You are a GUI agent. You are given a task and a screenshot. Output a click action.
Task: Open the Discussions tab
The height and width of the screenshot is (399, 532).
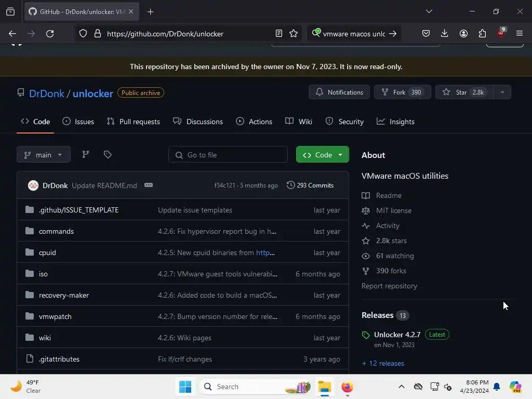coord(198,122)
